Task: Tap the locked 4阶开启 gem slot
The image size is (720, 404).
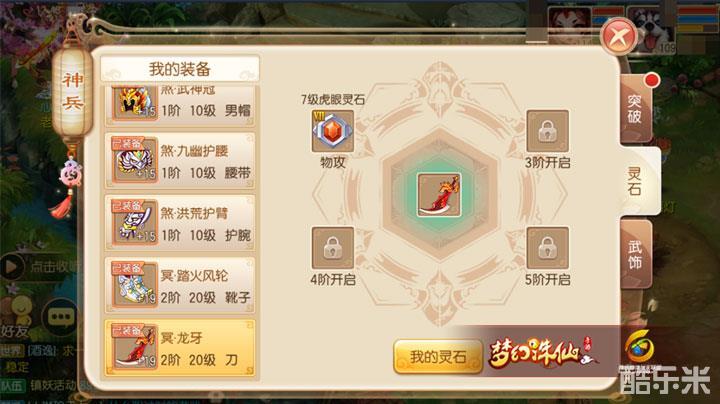Action: (x=333, y=248)
